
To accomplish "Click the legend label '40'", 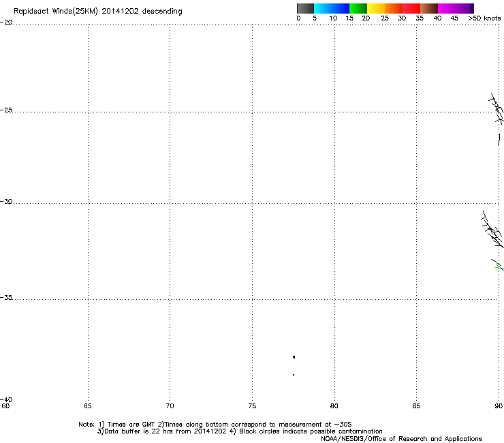I will (437, 18).
